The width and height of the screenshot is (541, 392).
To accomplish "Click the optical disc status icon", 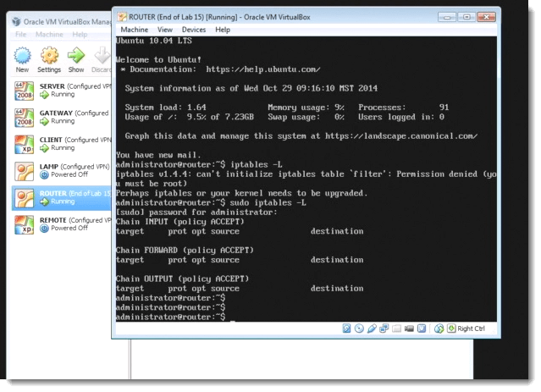I will [x=359, y=329].
